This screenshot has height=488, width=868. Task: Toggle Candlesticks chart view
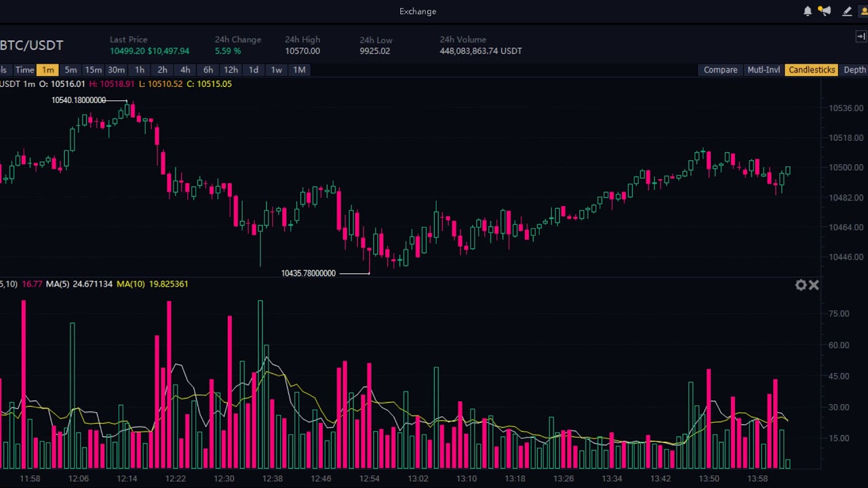coord(812,70)
